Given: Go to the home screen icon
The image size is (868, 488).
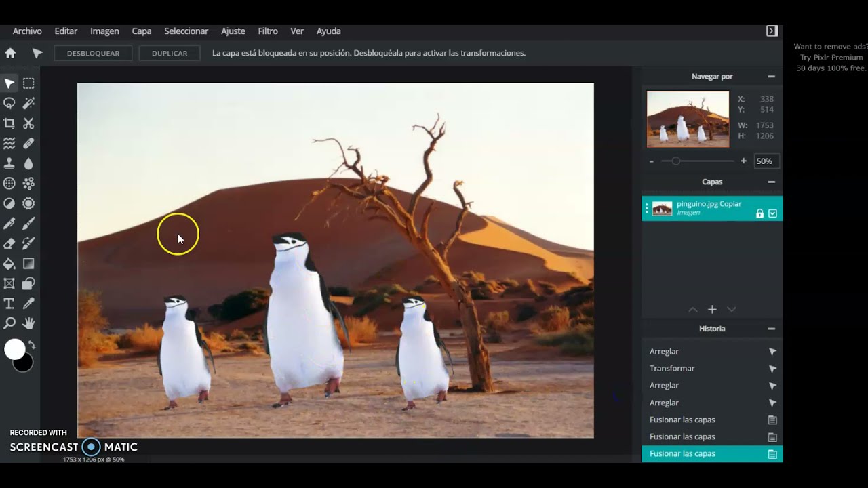Looking at the screenshot, I should coord(10,53).
